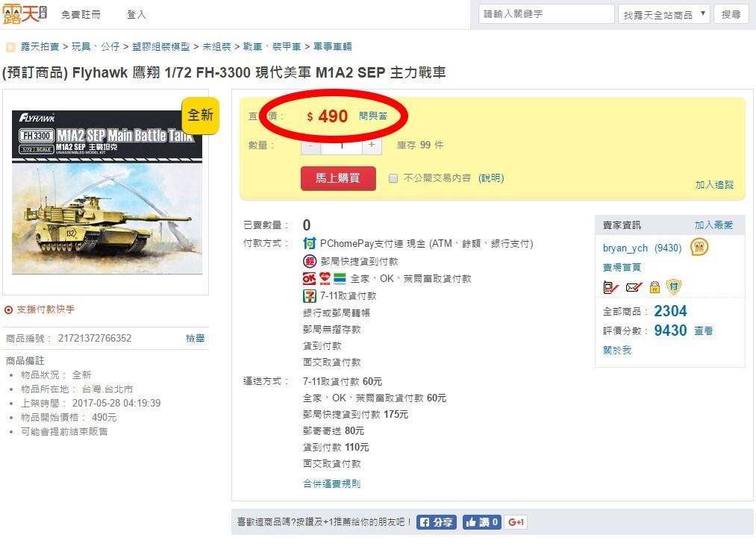Click the 郵局快捷貨到付款 175元 shipping option
The width and height of the screenshot is (756, 555).
pos(355,414)
